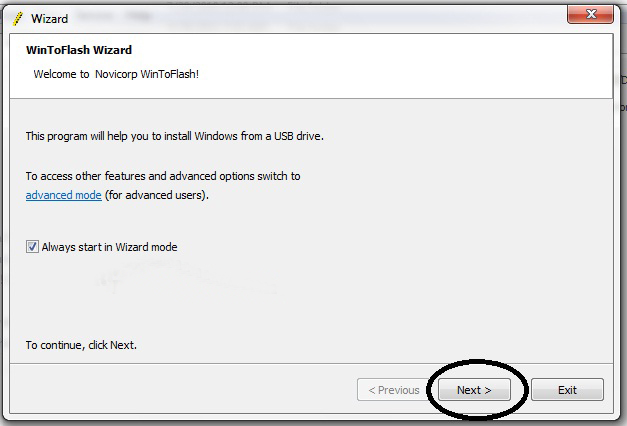The width and height of the screenshot is (627, 426).
Task: Click the Welcome to Novicorp WinToFlash text
Action: (116, 74)
